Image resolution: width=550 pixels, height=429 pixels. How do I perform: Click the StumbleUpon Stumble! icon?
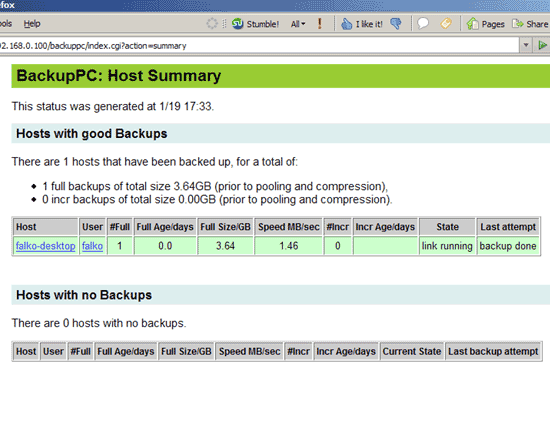click(x=237, y=24)
